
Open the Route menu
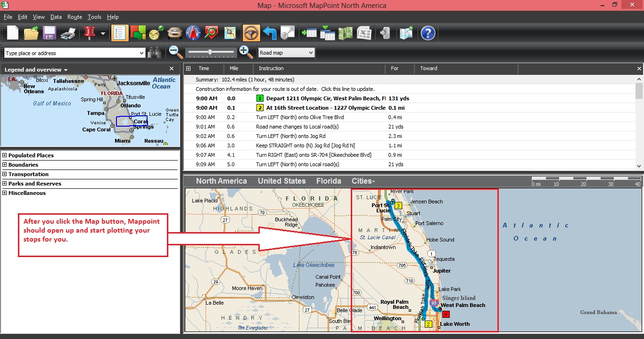point(75,17)
